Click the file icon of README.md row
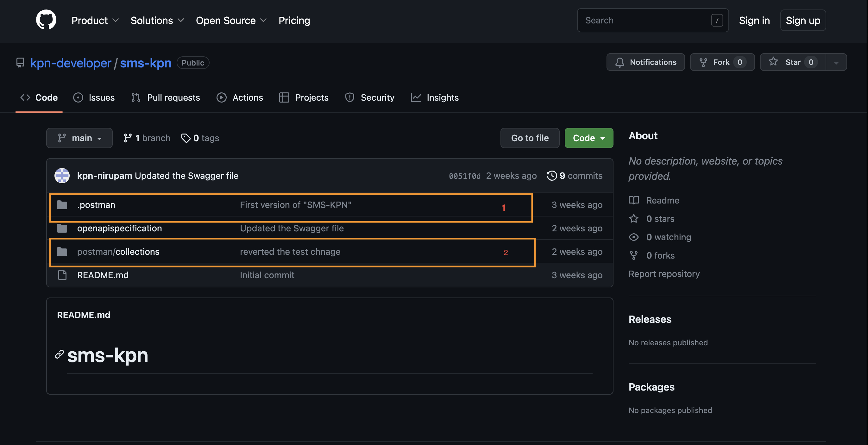The width and height of the screenshot is (868, 445). (62, 275)
